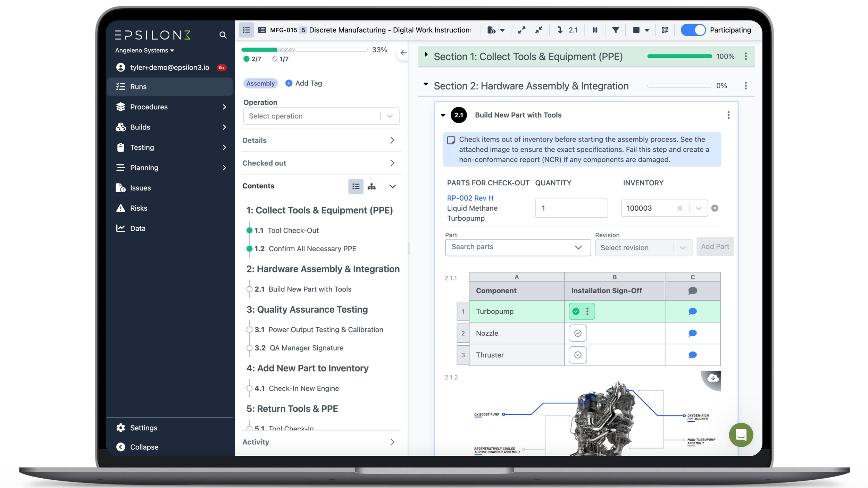
Task: Click Add Tag
Action: click(304, 83)
